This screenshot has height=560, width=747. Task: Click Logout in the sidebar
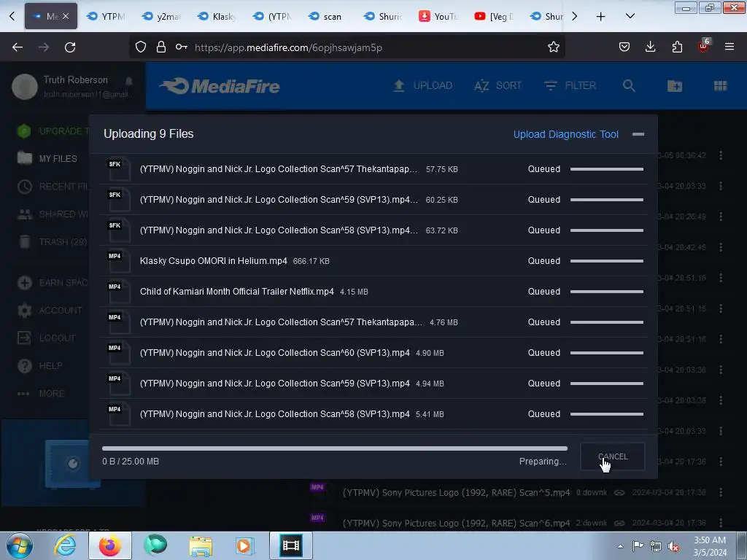[x=47, y=338]
